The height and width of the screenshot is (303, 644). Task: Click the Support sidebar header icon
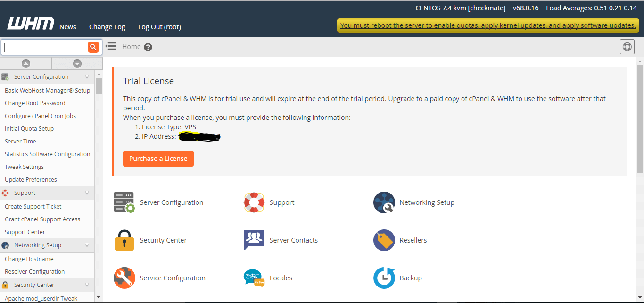(5, 193)
